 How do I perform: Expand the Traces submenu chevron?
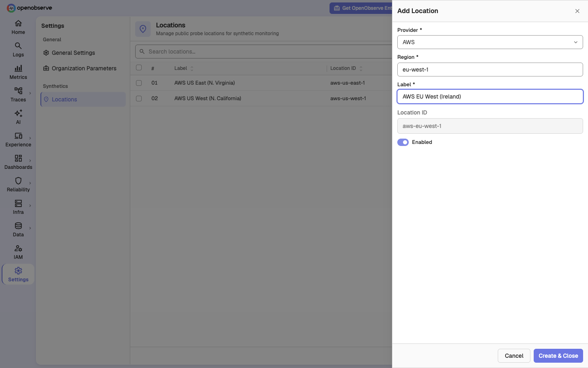(x=30, y=93)
